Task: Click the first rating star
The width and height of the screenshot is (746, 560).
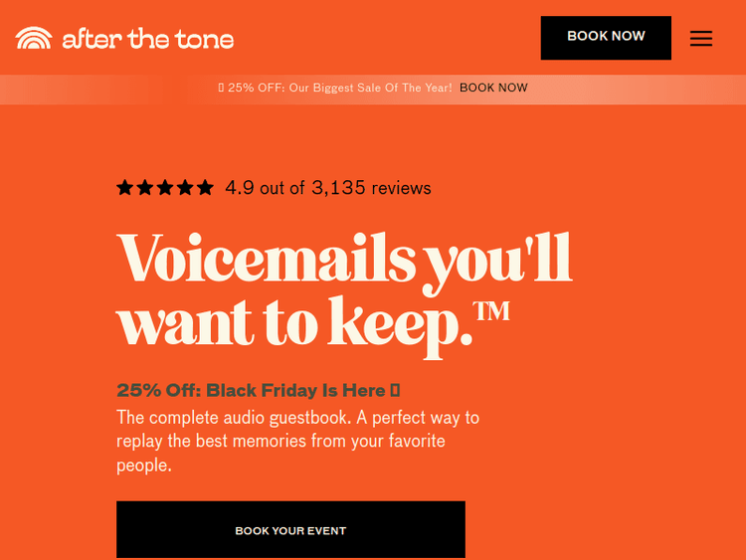Action: coord(125,187)
